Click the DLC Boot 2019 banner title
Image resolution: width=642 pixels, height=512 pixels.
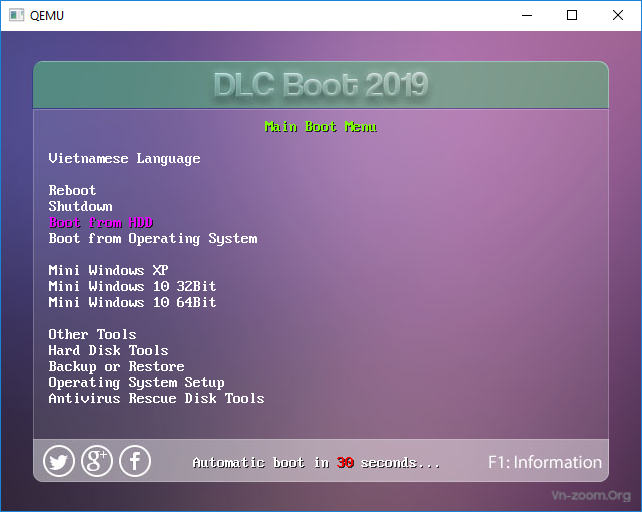321,85
